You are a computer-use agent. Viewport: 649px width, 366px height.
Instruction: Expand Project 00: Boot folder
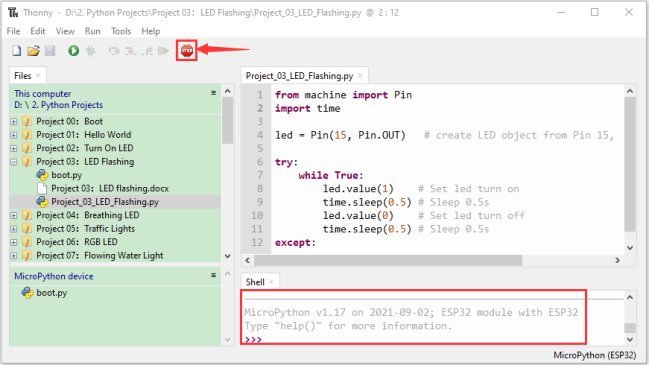(14, 122)
